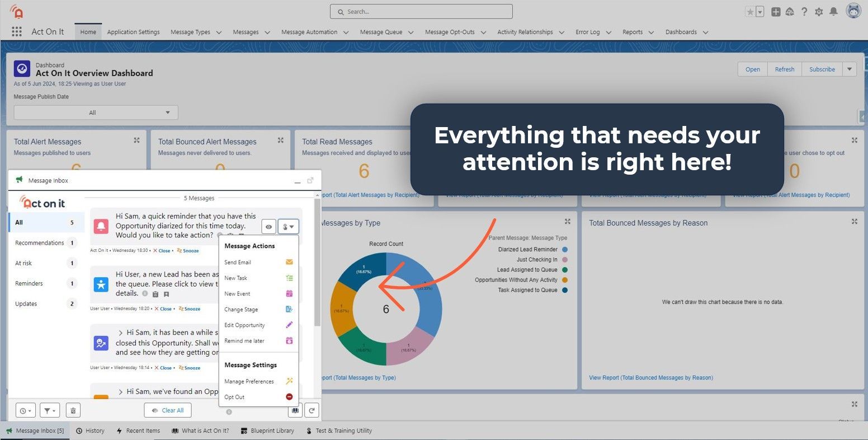Click the favorites star icon

coord(750,12)
